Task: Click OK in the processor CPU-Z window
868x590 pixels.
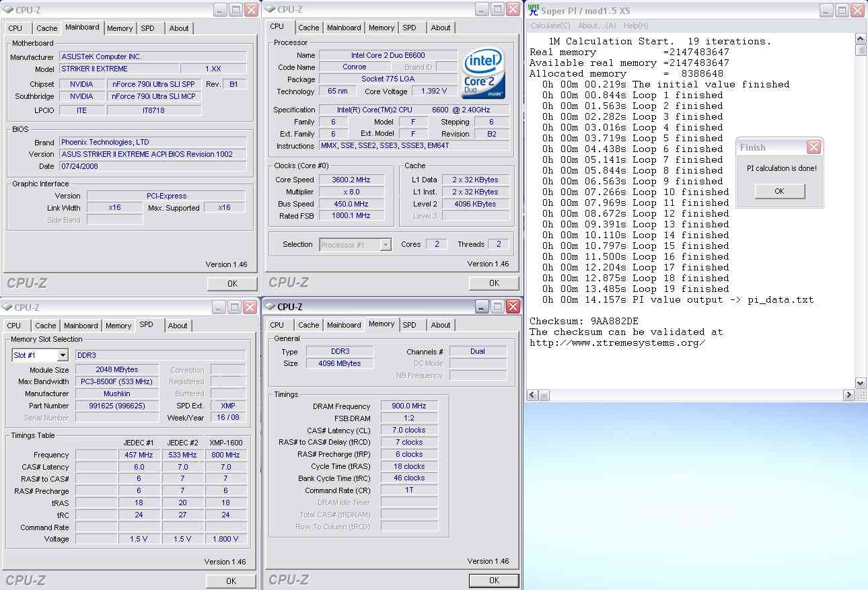Action: point(494,283)
